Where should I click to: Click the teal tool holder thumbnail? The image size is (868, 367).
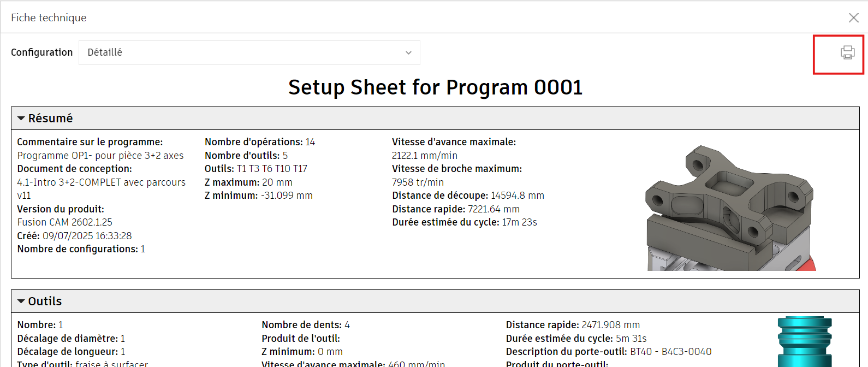click(x=804, y=341)
